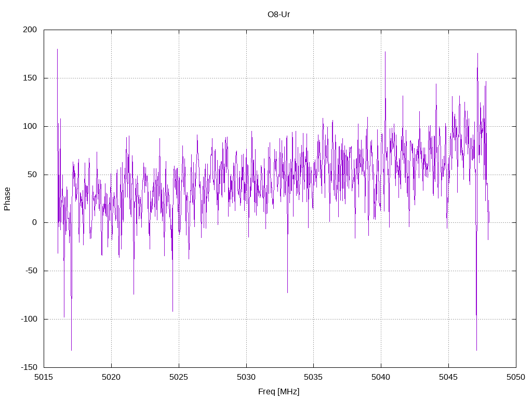
Task: Click y-axis tick label -100
Action: pos(29,319)
